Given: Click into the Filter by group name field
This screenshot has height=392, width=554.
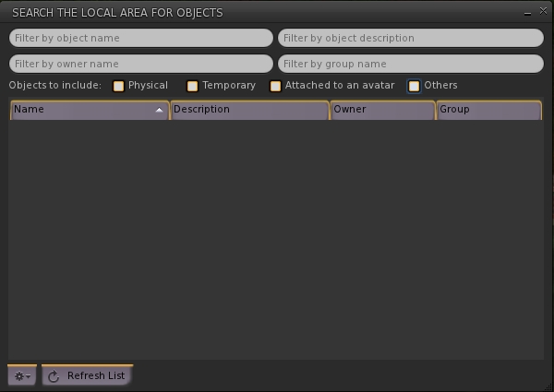Looking at the screenshot, I should pyautogui.click(x=410, y=64).
